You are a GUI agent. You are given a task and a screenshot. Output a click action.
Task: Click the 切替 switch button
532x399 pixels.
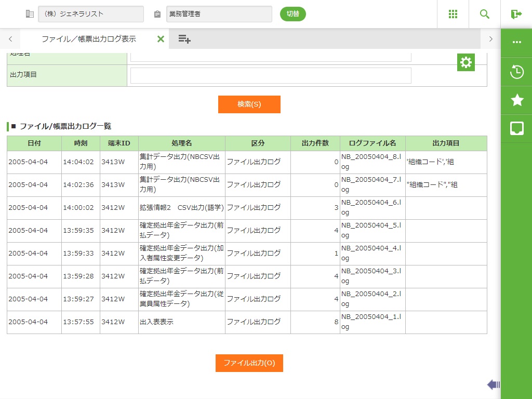tap(293, 14)
